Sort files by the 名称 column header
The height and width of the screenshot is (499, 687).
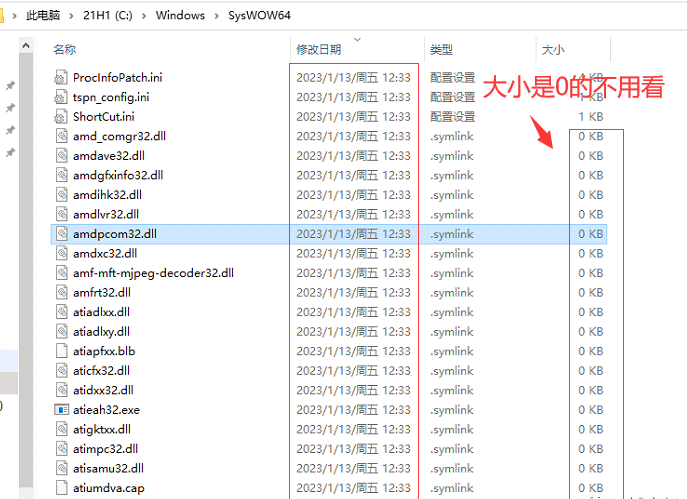tap(64, 49)
